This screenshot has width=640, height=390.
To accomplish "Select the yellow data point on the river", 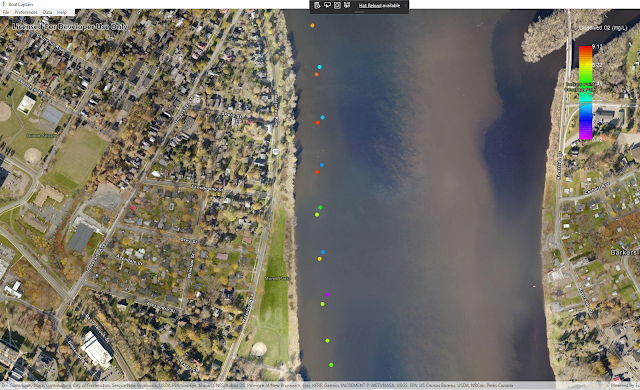I will (x=320, y=259).
